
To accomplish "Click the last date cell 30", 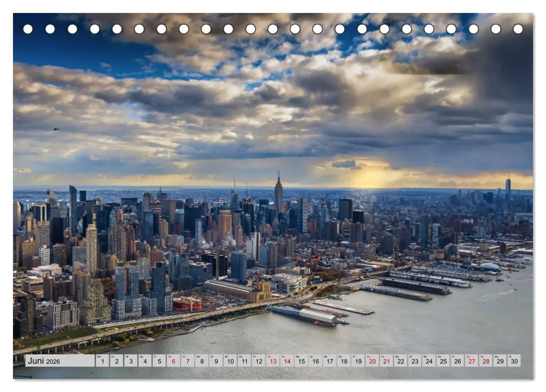I will 514,361.
